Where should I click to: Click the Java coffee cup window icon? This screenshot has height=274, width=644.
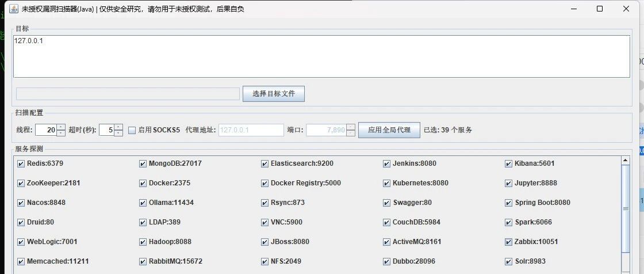pyautogui.click(x=14, y=9)
